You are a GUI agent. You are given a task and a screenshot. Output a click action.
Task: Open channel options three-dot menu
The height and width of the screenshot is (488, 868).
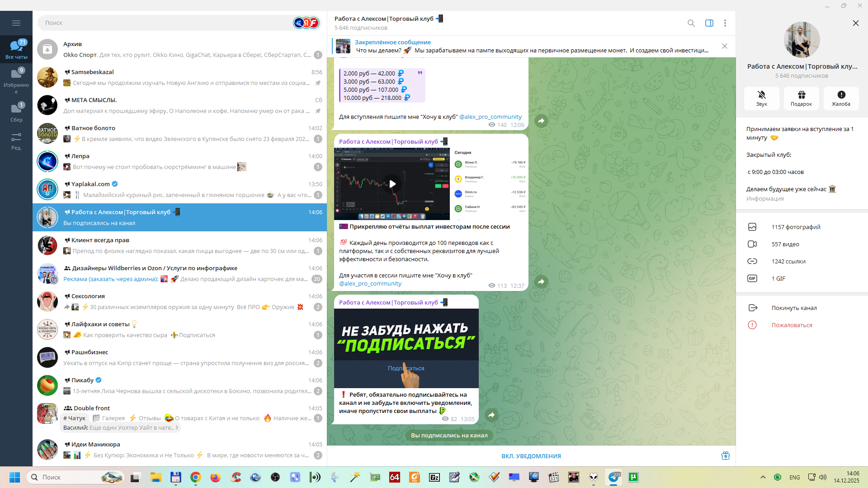(725, 23)
